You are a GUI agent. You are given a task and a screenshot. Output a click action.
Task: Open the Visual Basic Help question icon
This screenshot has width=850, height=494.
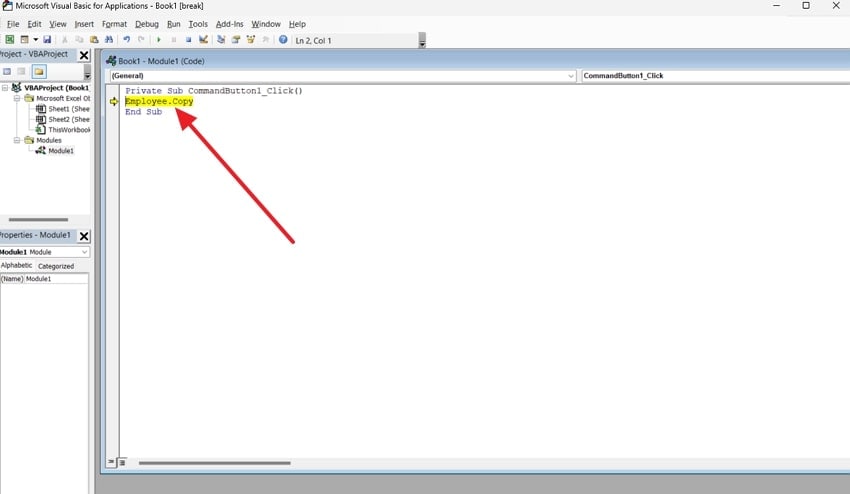pyautogui.click(x=283, y=40)
